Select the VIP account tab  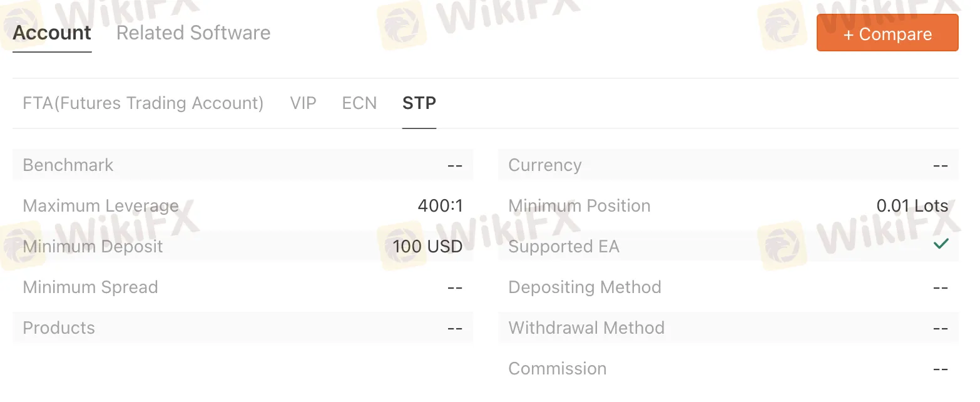click(x=303, y=103)
